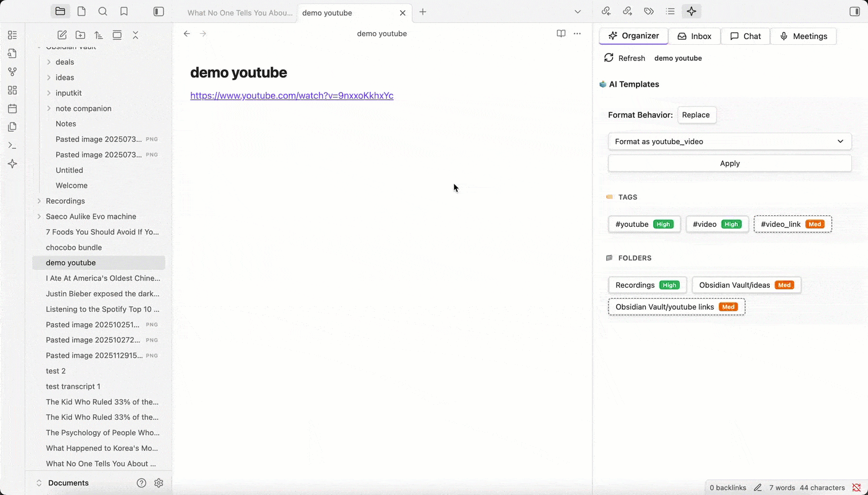Open the graph view icon in left ribbon
The height and width of the screenshot is (495, 868).
click(12, 71)
